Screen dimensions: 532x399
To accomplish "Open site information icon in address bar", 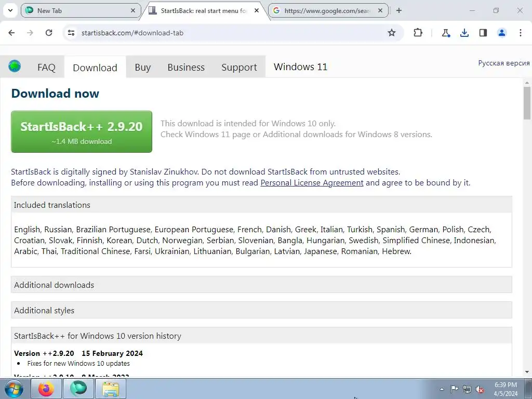I will (71, 33).
